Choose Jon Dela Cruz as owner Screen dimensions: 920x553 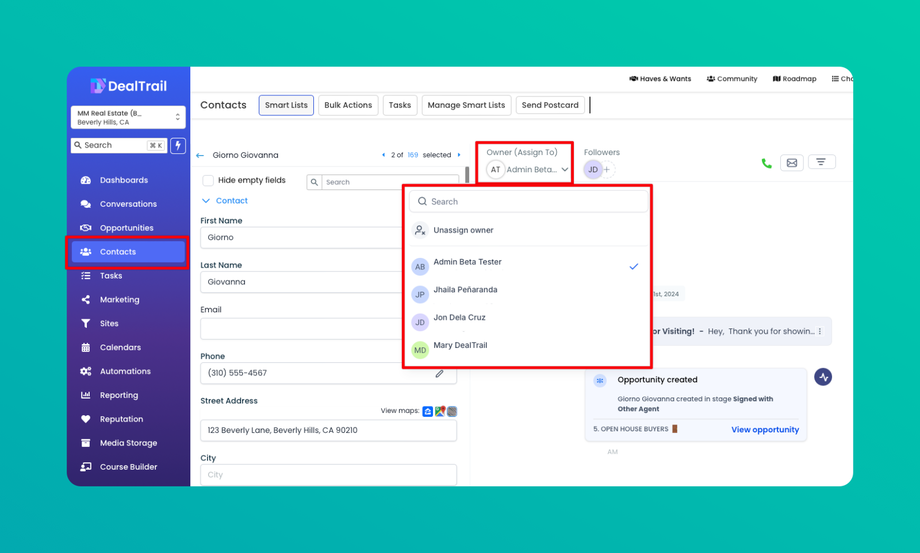pyautogui.click(x=529, y=321)
